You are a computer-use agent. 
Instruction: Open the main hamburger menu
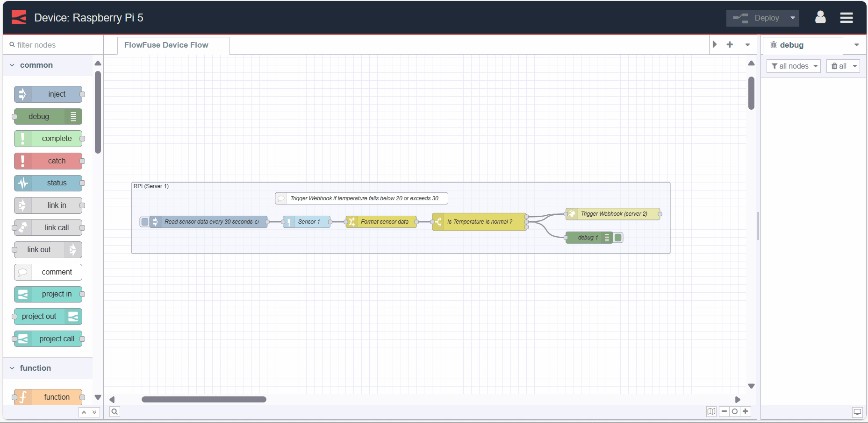[846, 17]
